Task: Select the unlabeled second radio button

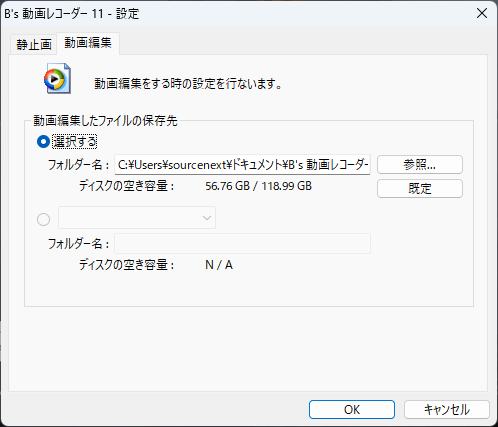Action: (43, 219)
